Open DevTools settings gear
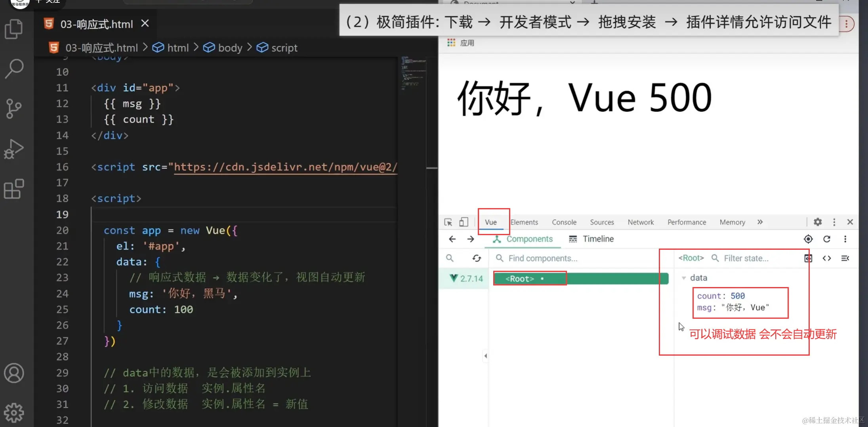868x427 pixels. (818, 222)
